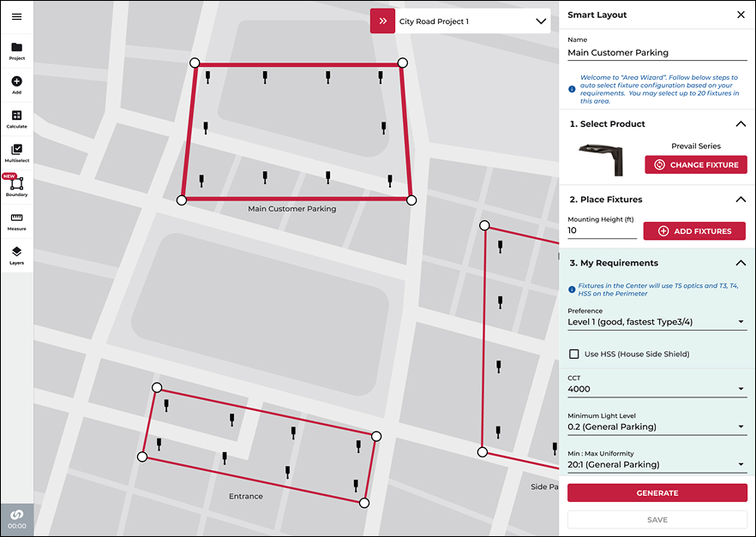The image size is (756, 537).
Task: Click the Prevail Series fixture thumbnail
Action: coord(602,160)
